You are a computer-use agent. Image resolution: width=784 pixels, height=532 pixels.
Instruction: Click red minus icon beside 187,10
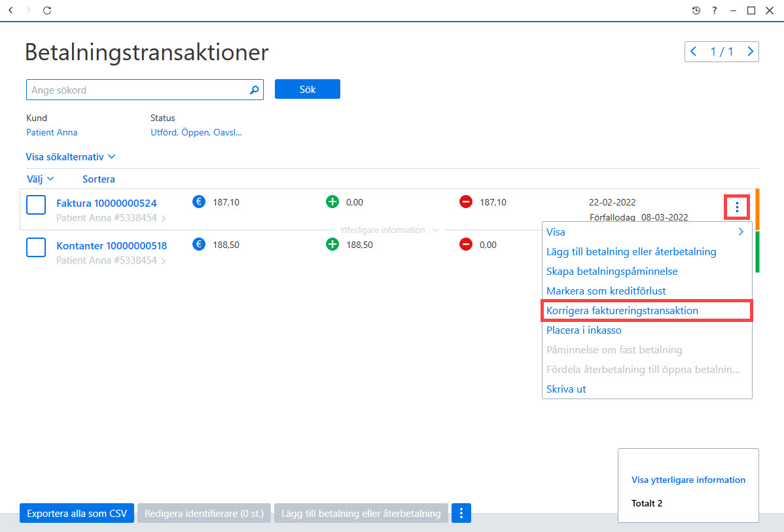pyautogui.click(x=466, y=202)
